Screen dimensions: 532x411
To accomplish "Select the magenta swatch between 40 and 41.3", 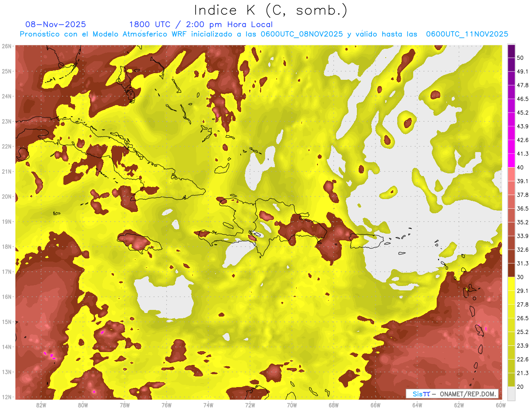I will 511,160.
